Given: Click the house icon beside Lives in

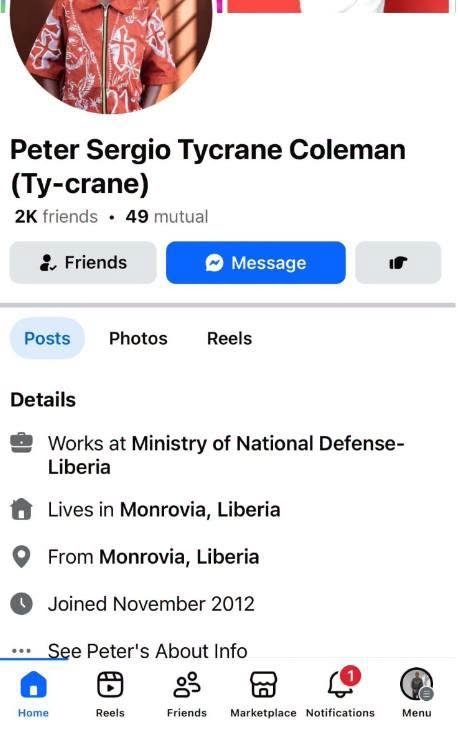Looking at the screenshot, I should (x=21, y=509).
